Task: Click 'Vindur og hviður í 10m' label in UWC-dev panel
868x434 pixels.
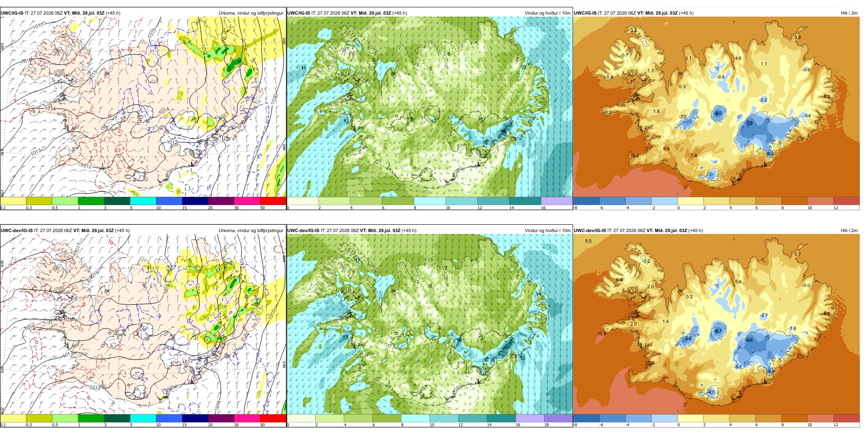Action: [547, 230]
